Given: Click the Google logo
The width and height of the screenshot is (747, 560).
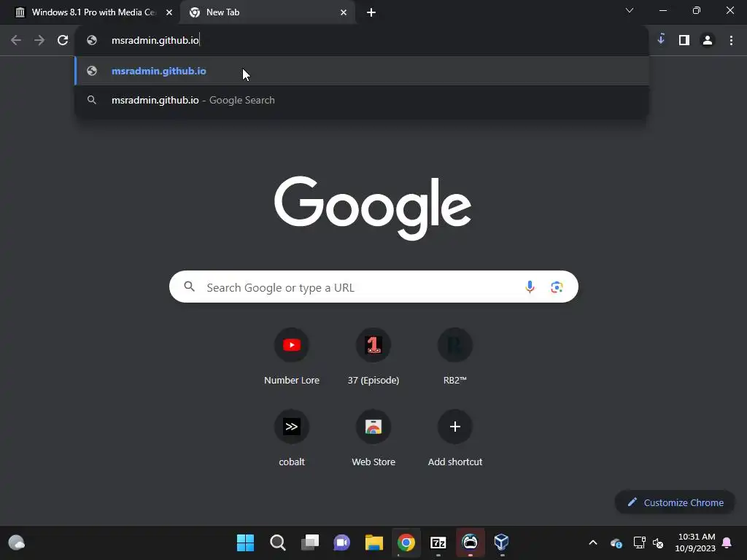Looking at the screenshot, I should click(x=373, y=208).
